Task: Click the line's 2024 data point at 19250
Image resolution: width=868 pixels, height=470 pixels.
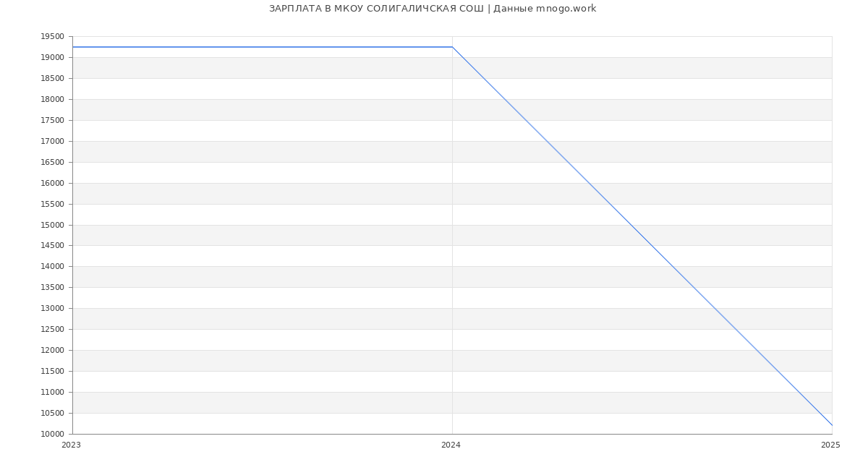Action: [x=452, y=47]
